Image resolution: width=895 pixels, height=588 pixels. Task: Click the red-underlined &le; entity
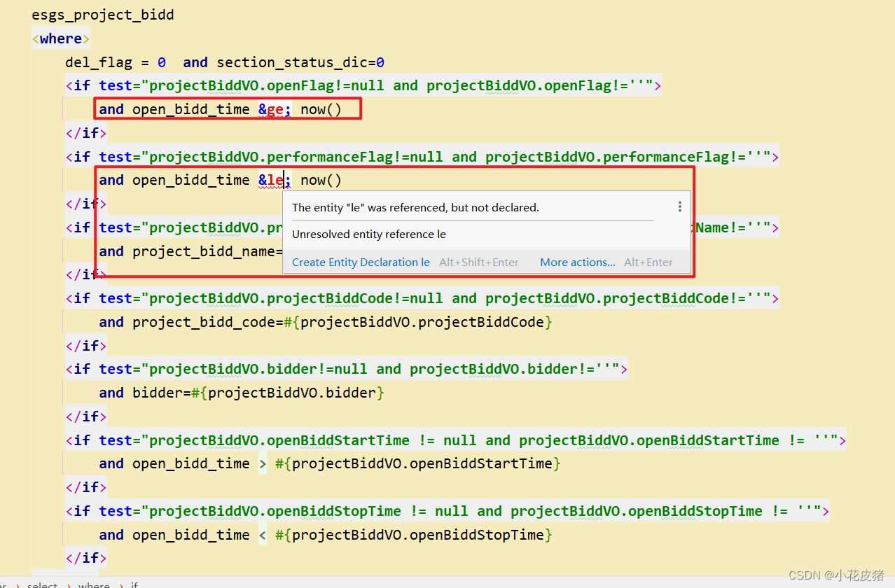point(274,180)
